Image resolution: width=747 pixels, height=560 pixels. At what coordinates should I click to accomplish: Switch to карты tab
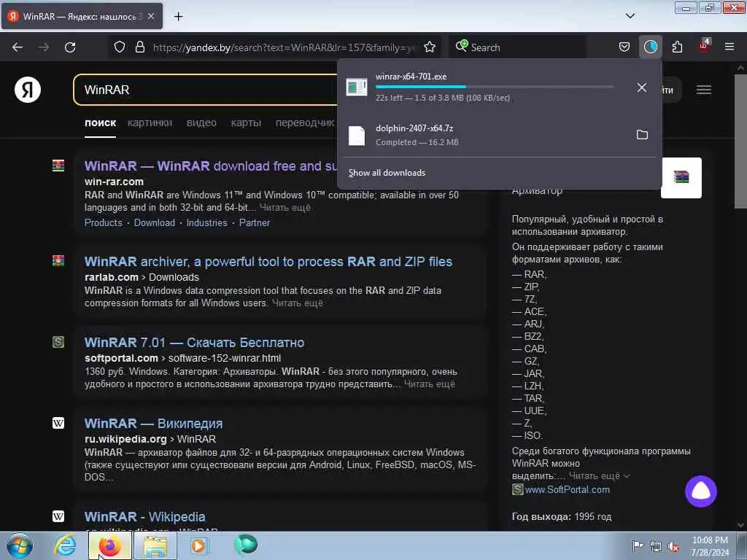tap(246, 122)
